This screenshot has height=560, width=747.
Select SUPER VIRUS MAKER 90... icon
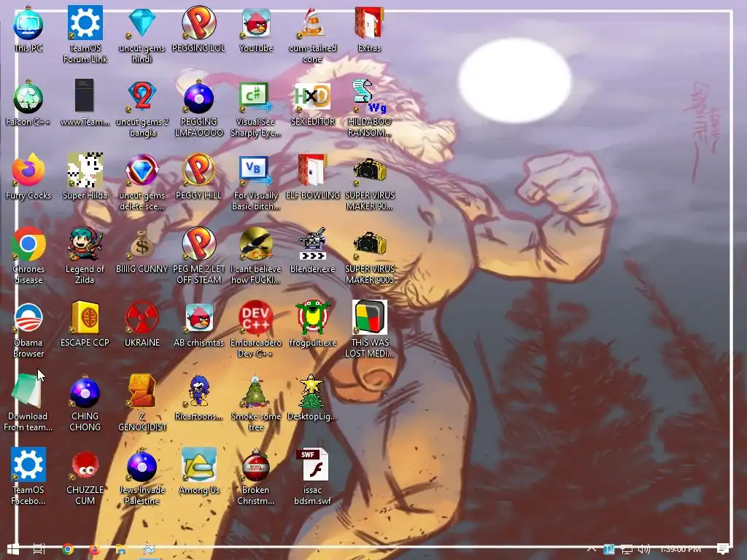369,182
